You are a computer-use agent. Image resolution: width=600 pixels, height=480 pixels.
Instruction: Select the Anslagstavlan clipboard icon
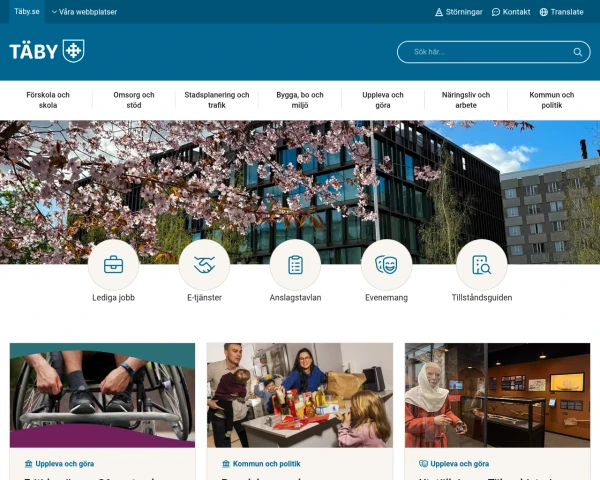[295, 264]
